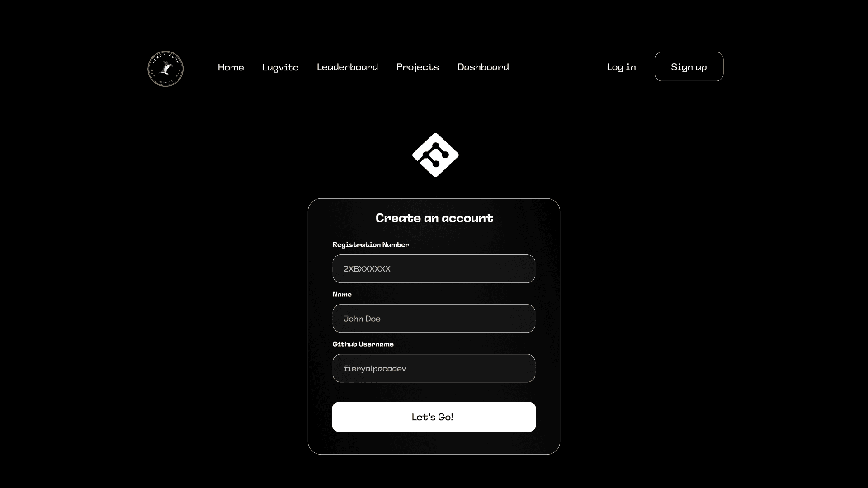Focus the Registration Number input field
The width and height of the screenshot is (868, 488).
[434, 269]
